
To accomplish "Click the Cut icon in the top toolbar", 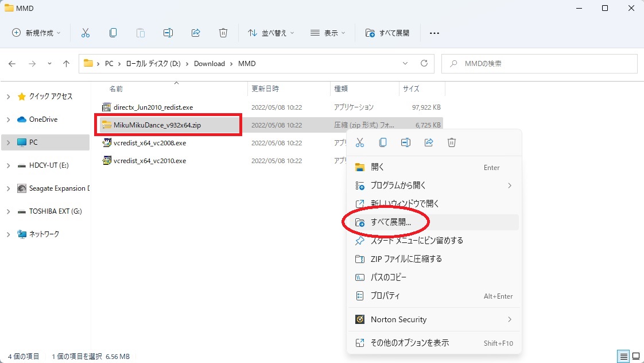I will point(86,33).
